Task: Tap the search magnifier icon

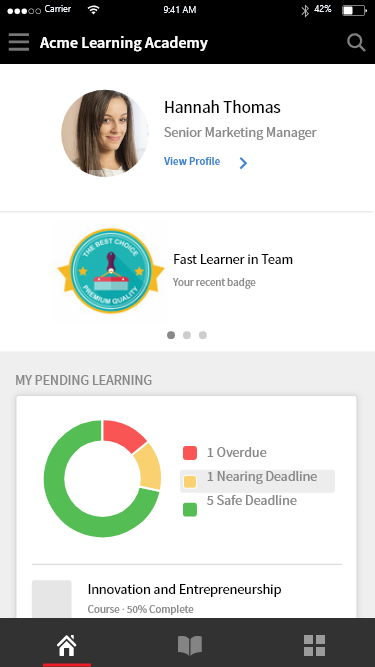Action: (x=356, y=43)
